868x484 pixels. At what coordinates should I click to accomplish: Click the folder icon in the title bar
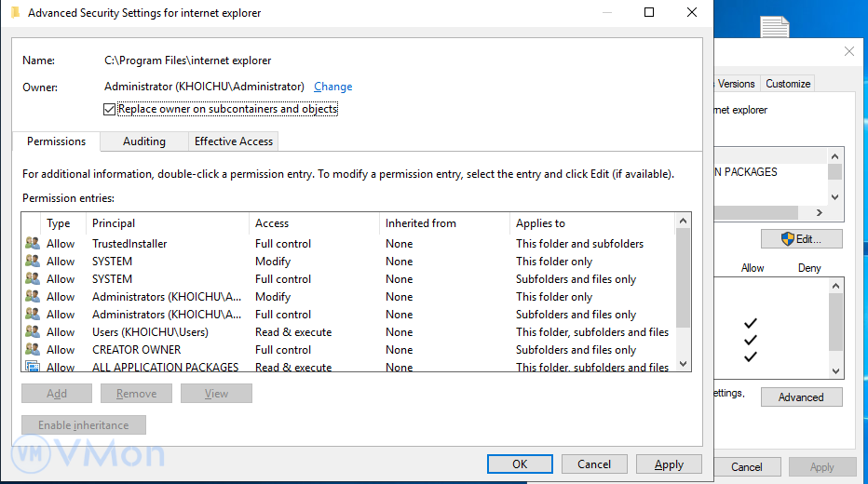[15, 13]
